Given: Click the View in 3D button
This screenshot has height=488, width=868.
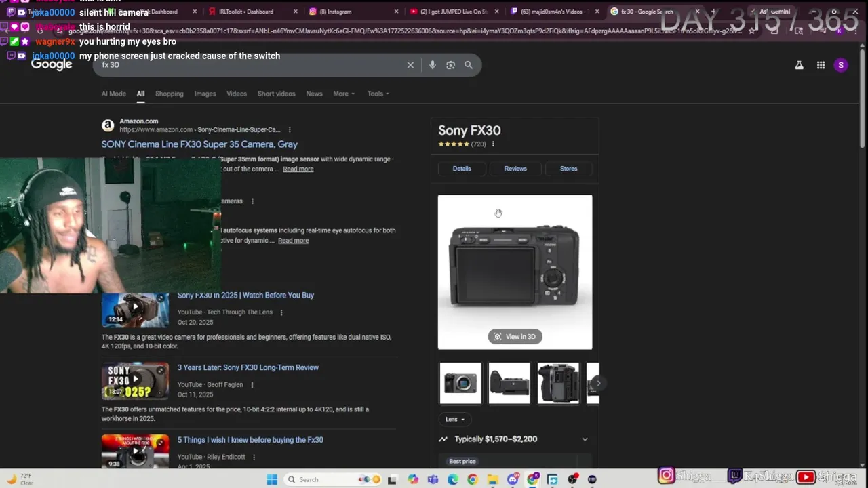Looking at the screenshot, I should click(515, 336).
